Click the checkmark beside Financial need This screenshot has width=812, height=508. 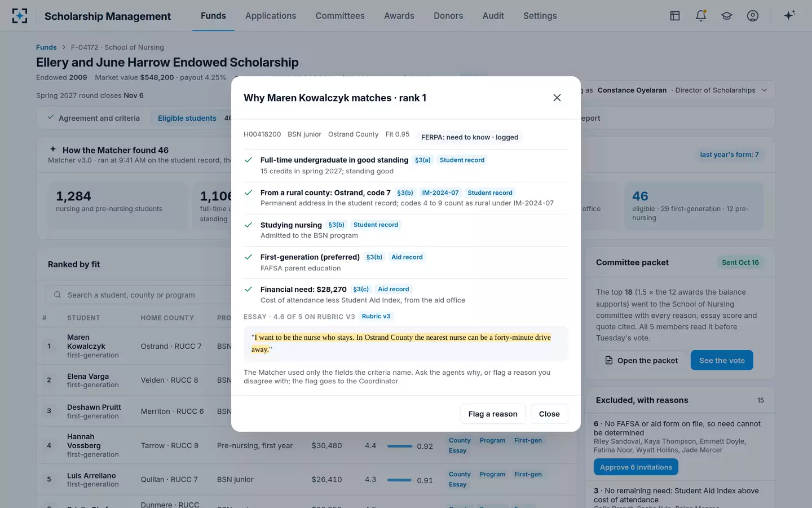tap(248, 289)
